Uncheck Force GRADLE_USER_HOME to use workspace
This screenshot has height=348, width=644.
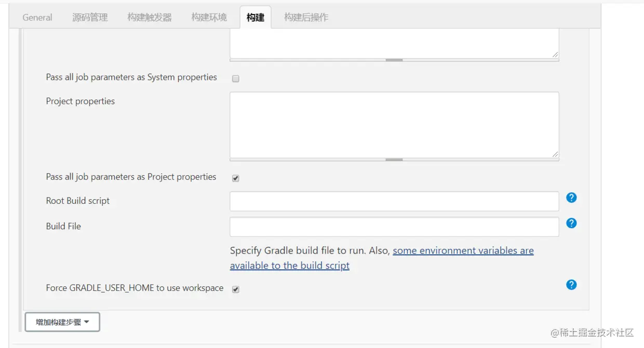click(x=235, y=289)
